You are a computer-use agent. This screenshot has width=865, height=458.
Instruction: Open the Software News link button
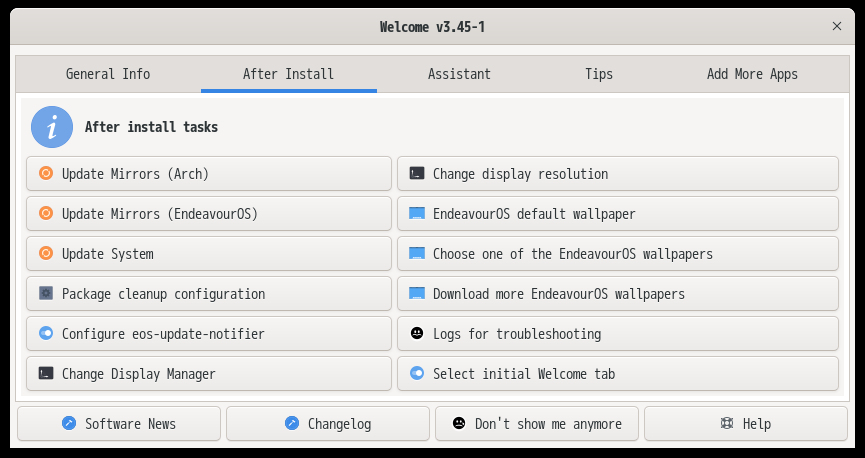click(x=119, y=424)
